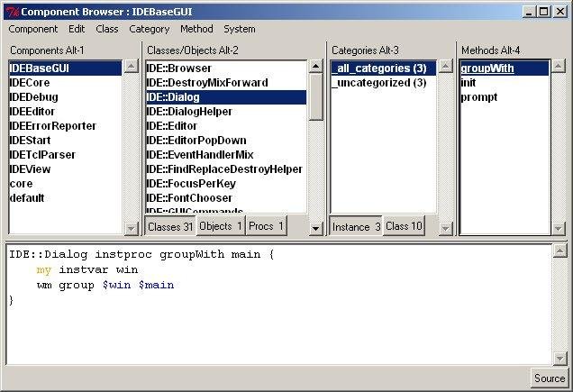Select the Classes 31 toggle button
Screen dimensions: 573x392
[170, 226]
